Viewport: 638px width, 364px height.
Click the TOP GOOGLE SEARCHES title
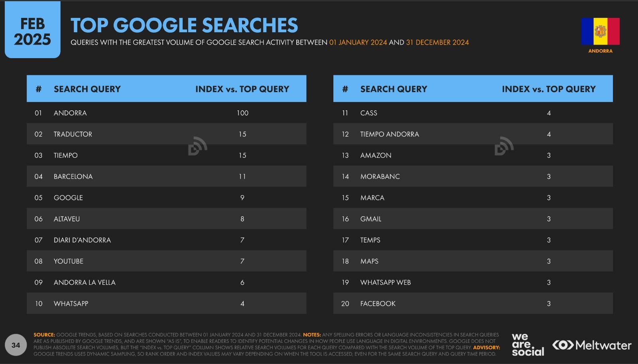(184, 25)
